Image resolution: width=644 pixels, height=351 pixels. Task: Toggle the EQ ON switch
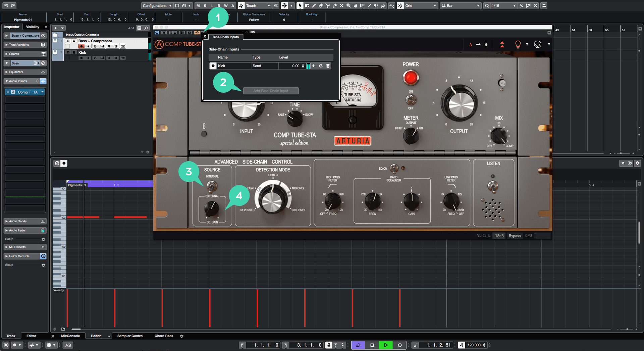[x=394, y=168]
